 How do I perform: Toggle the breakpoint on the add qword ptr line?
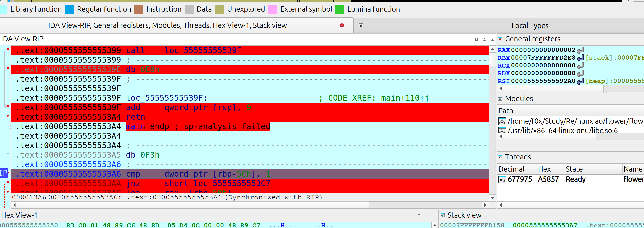click(8, 106)
